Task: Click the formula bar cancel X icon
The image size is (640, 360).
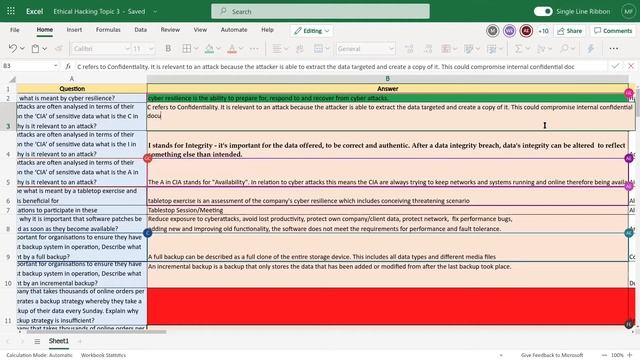Action: (x=631, y=66)
